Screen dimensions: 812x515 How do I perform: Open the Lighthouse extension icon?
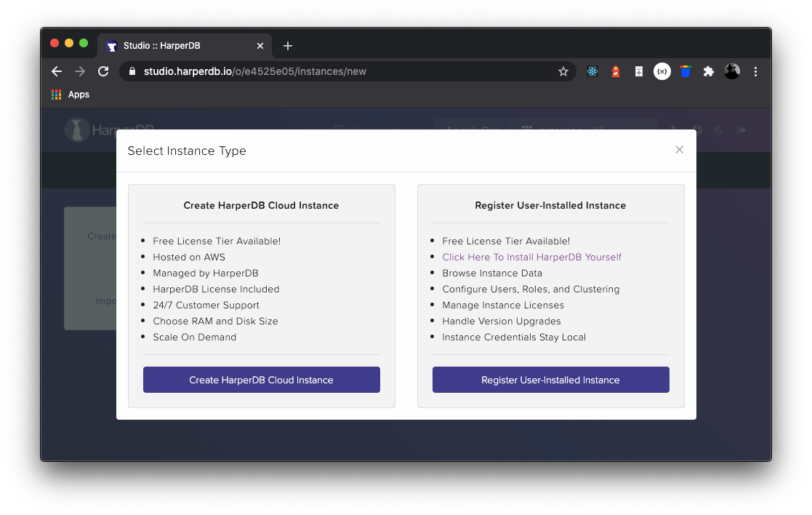(616, 71)
